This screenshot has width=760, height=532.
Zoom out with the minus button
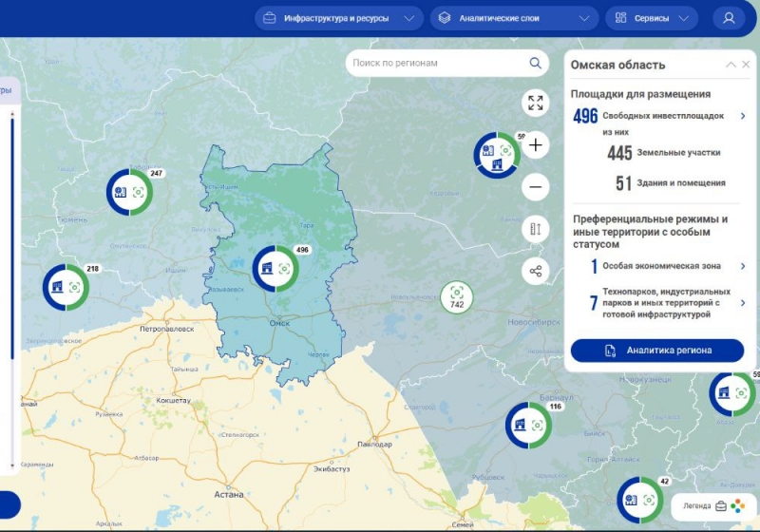pyautogui.click(x=535, y=187)
